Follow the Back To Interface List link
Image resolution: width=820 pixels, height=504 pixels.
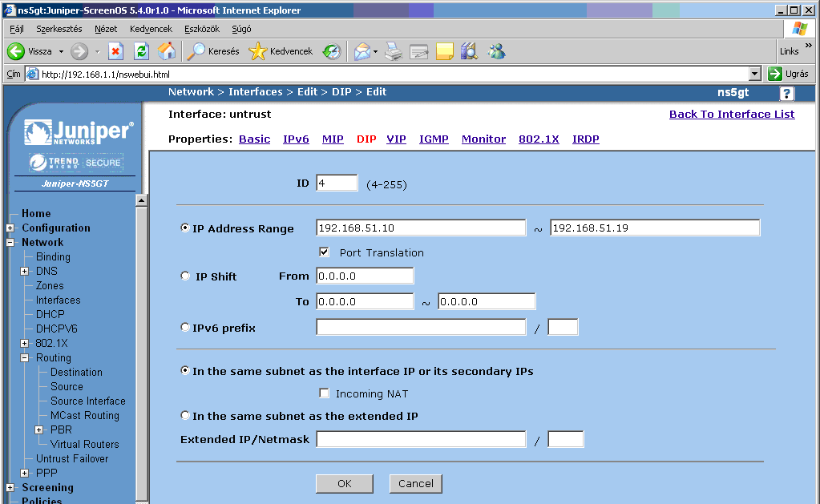[x=731, y=115]
